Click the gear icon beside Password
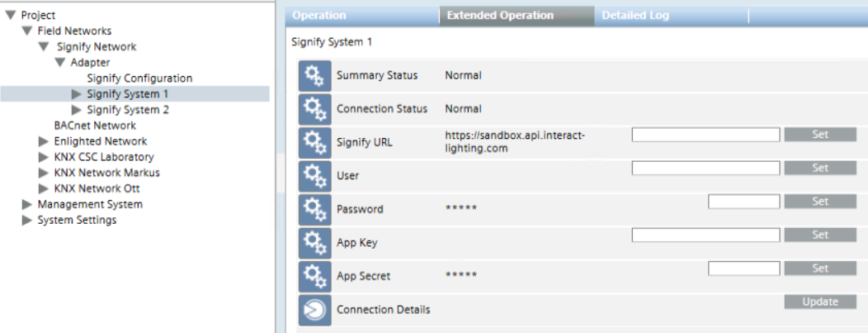Viewport: 868px width, 333px height. click(314, 209)
